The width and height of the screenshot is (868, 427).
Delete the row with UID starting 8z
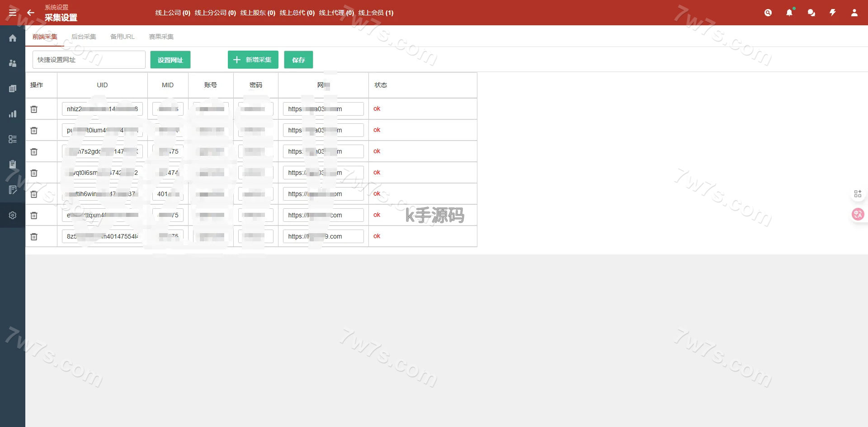(34, 236)
